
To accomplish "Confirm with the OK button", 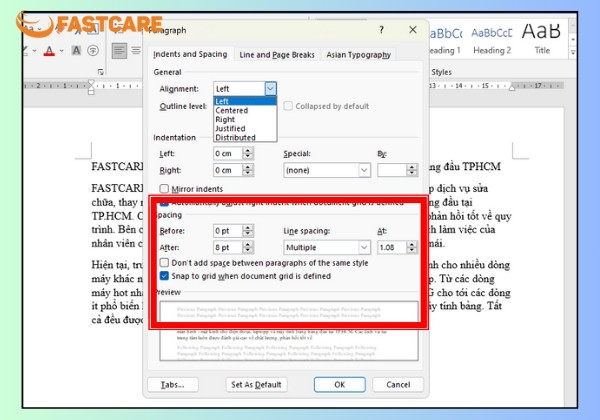I will click(x=339, y=384).
